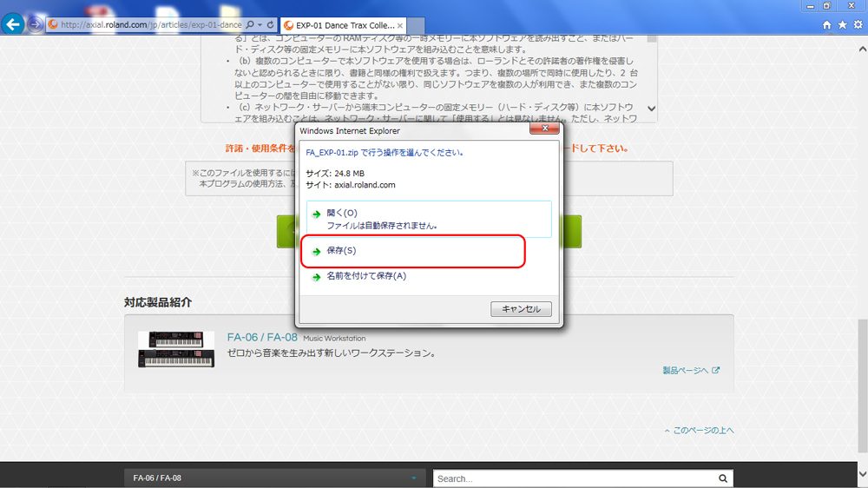Expand the FA-06 / FA-08 footer dropdown
Image resolution: width=868 pixels, height=488 pixels.
click(274, 478)
